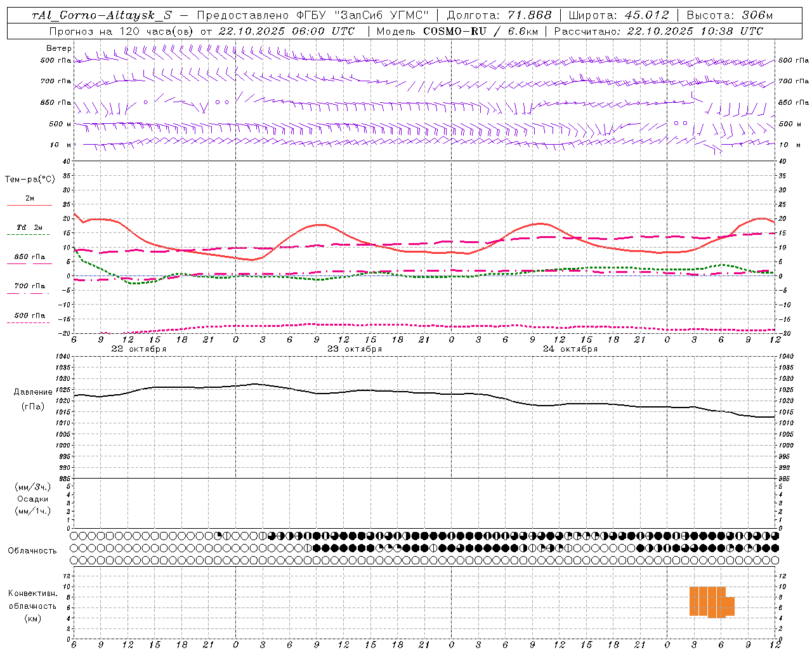Click the black pressure curve line

(425, 393)
